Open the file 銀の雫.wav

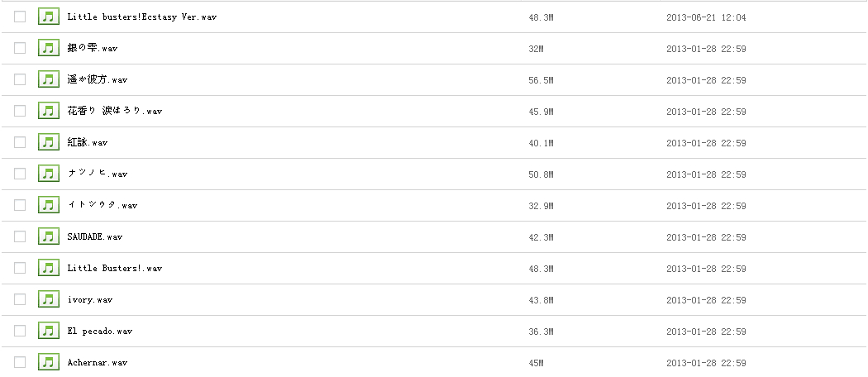tap(92, 48)
